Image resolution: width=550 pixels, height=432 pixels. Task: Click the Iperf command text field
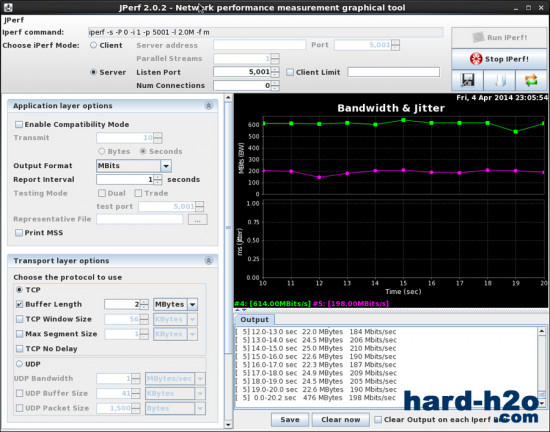click(266, 32)
